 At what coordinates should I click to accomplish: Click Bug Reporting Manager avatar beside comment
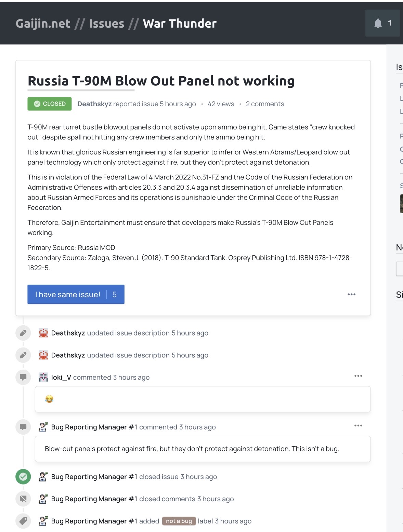[x=43, y=427]
